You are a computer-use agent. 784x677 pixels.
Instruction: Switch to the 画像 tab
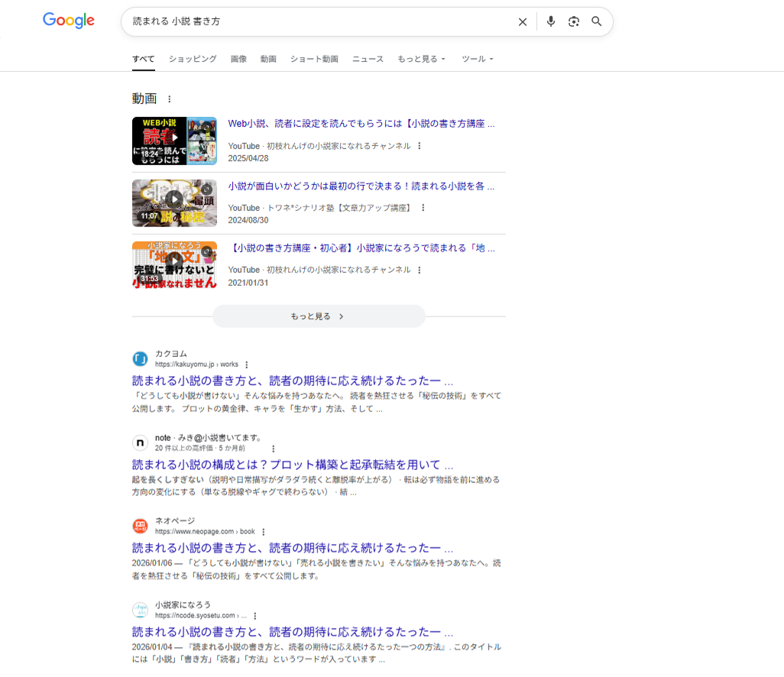(x=238, y=59)
